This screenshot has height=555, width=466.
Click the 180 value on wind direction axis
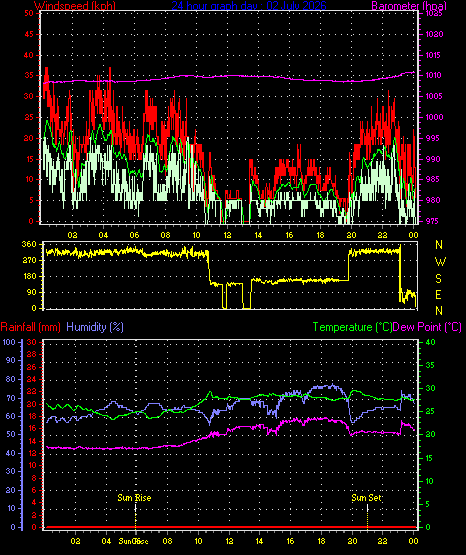coord(29,276)
